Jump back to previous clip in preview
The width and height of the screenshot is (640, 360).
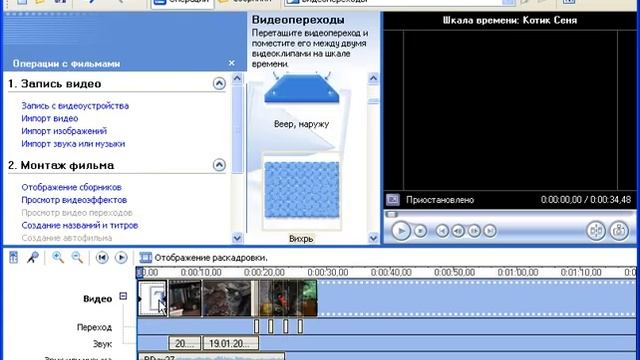click(x=442, y=231)
